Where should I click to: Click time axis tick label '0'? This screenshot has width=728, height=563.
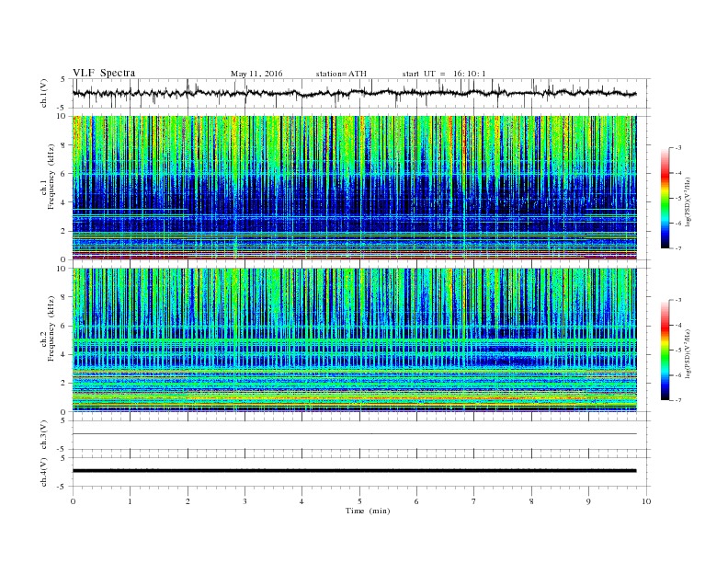pyautogui.click(x=73, y=501)
